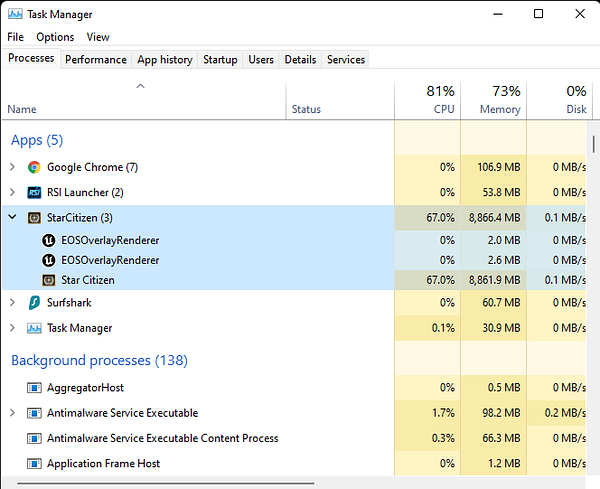The width and height of the screenshot is (600, 489).
Task: Click the Apps (5) group heading
Action: pyautogui.click(x=37, y=140)
